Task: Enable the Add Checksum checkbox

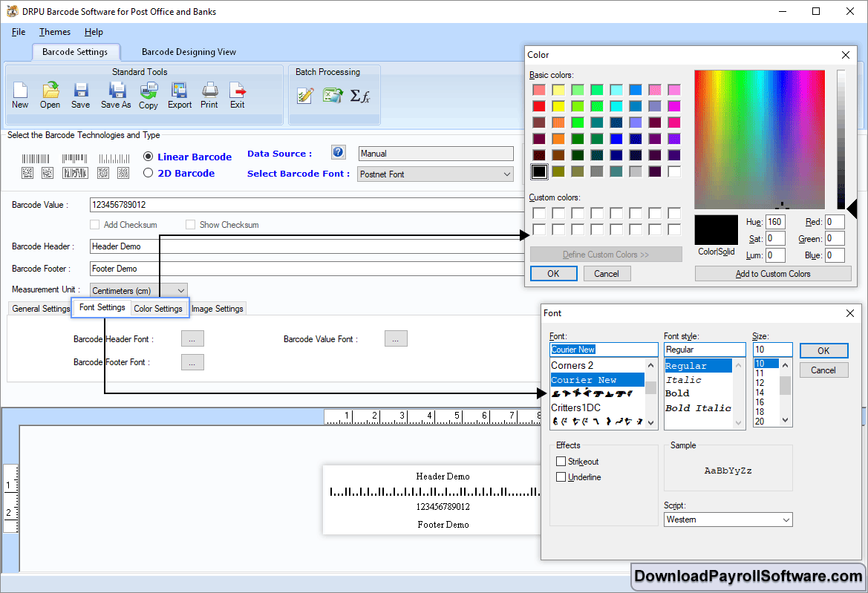Action: tap(94, 225)
